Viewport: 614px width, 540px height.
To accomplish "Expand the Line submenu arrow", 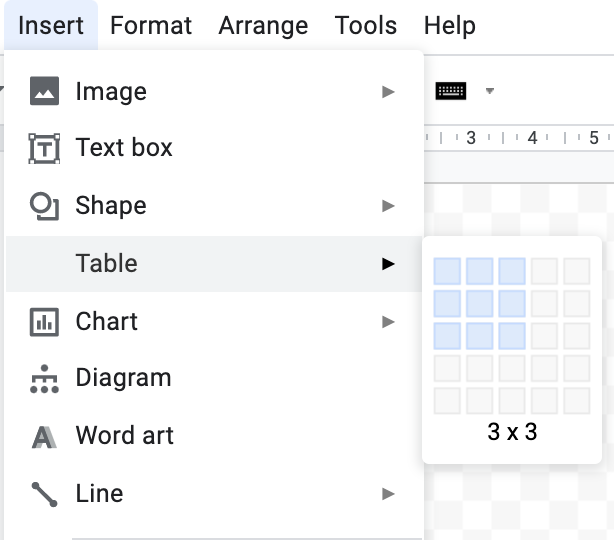I will click(388, 494).
